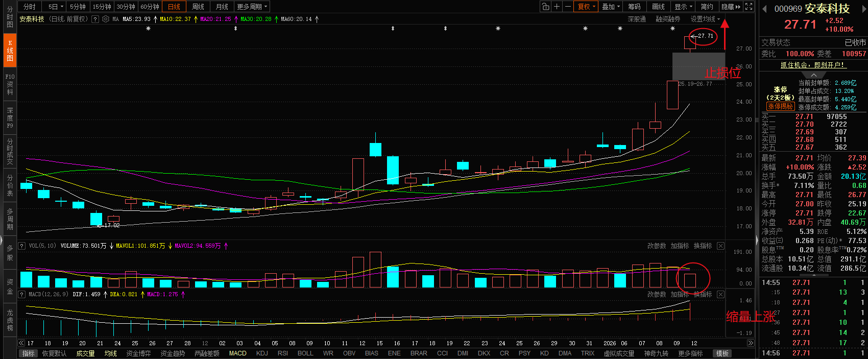Open 设置均线 dropdown menu
Viewport: 868px width, 359px height.
(x=705, y=19)
